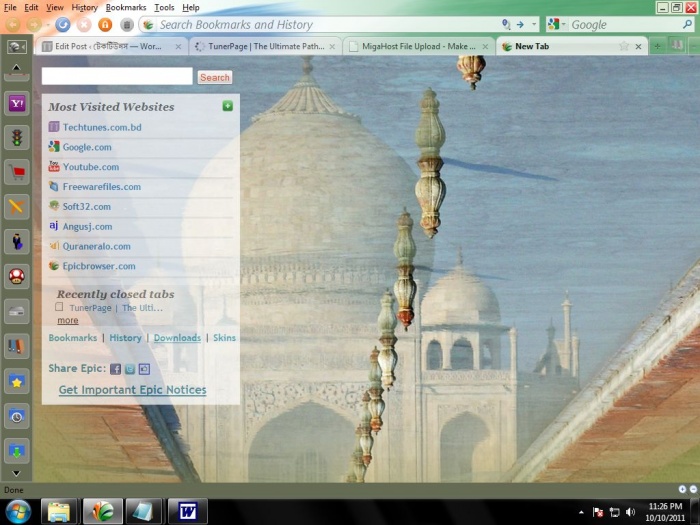
Task: Open Youtube.com link
Action: pyautogui.click(x=91, y=167)
